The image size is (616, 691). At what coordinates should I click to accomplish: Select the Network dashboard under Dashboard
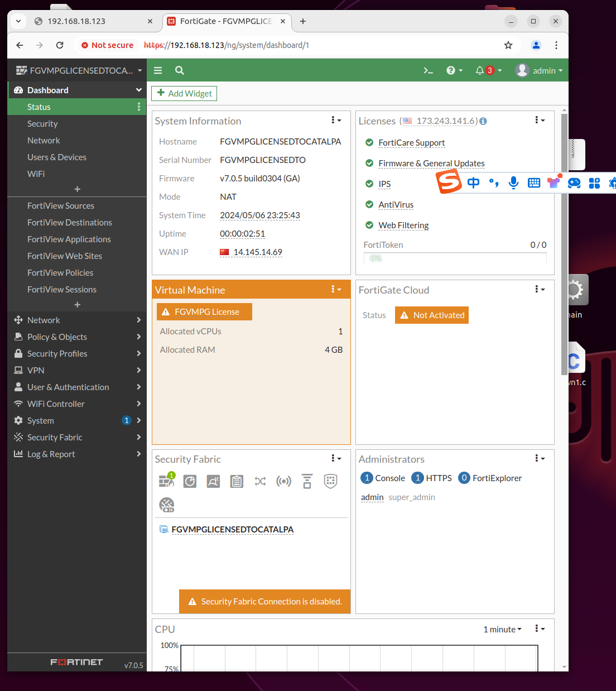tap(44, 140)
